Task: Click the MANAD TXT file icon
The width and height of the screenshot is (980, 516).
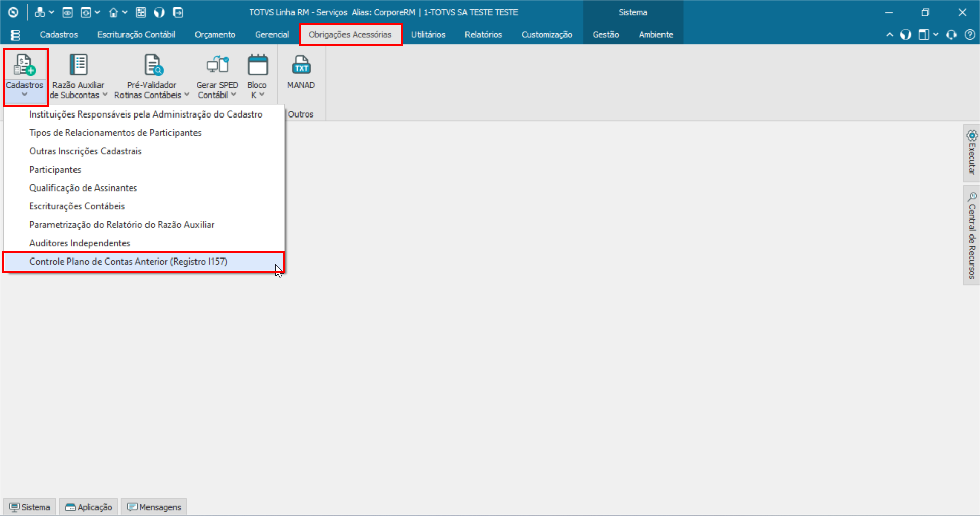Action: click(x=301, y=65)
